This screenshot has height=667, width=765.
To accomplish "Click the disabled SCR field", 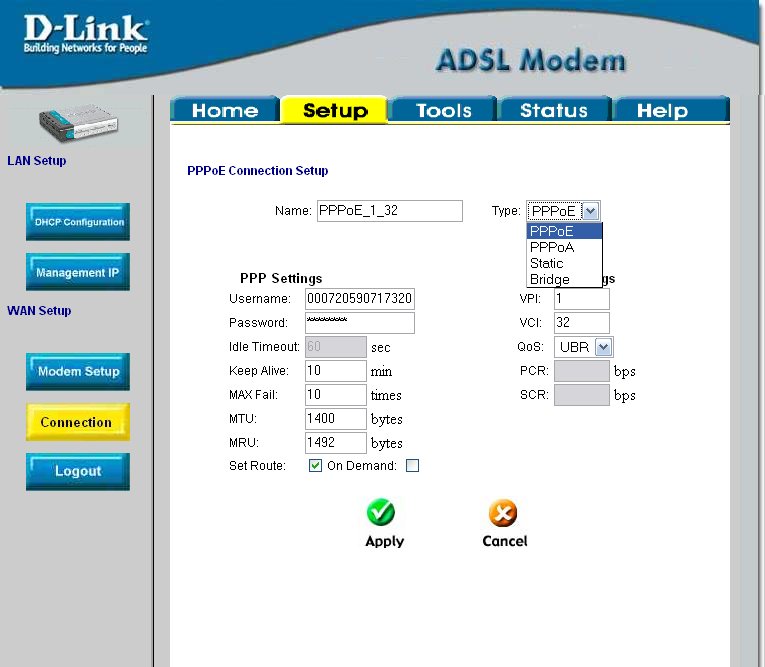I will tap(582, 395).
